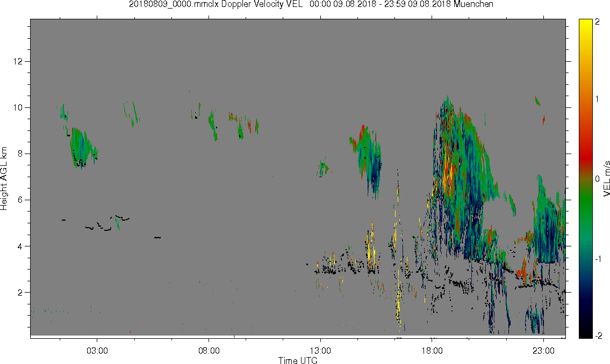The image size is (610, 364).
Task: Click the height tick label 12
Action: 18,61
